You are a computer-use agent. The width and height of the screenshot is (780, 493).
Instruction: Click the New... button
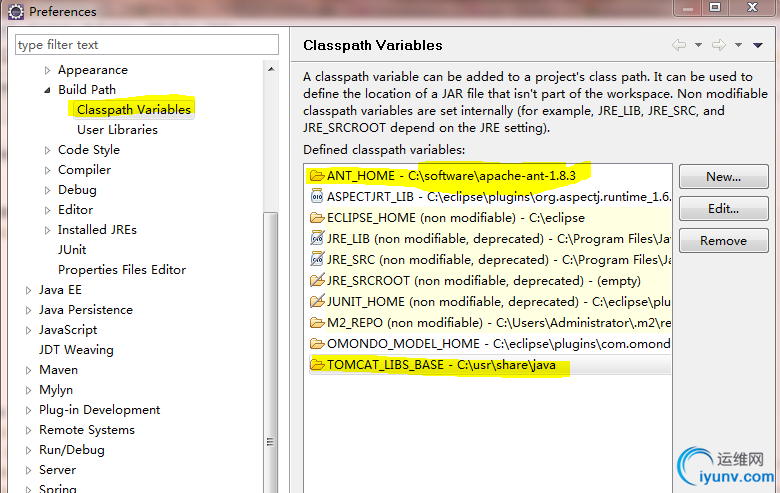coord(724,177)
